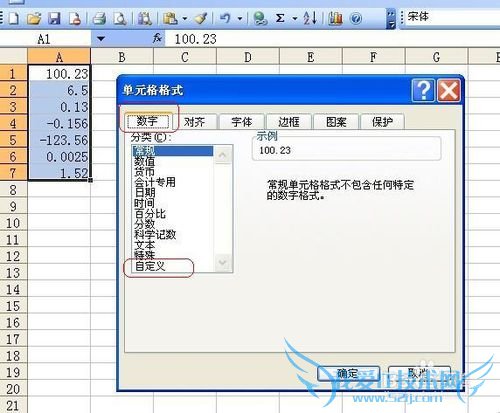The width and height of the screenshot is (500, 413).
Task: Click the cell containing 0.0025
Action: tap(59, 157)
